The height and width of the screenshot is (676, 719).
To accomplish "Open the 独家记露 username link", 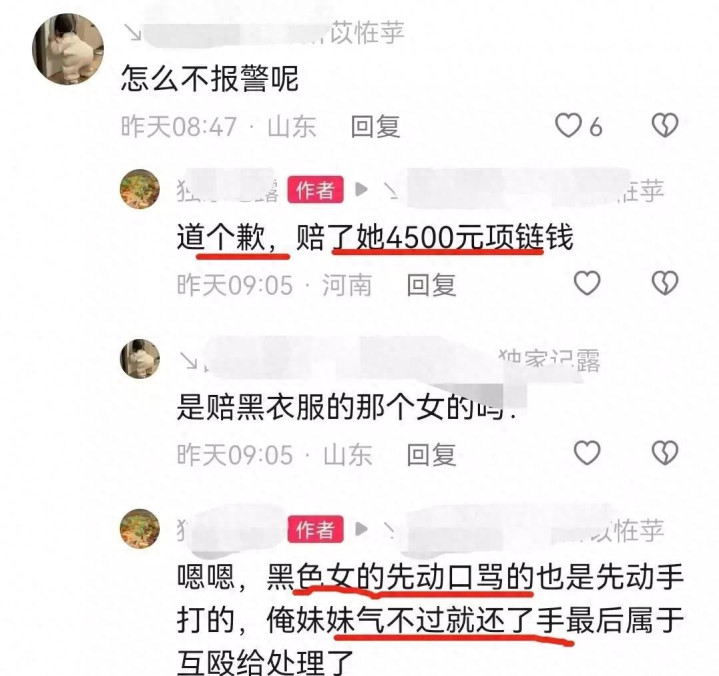I will pos(549,360).
